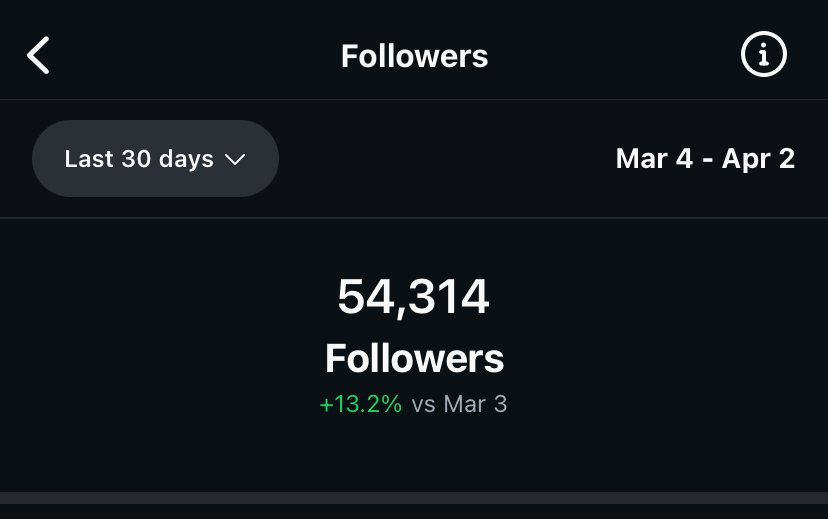828x519 pixels.
Task: Click the green +13.2% growth figure
Action: [x=360, y=405]
